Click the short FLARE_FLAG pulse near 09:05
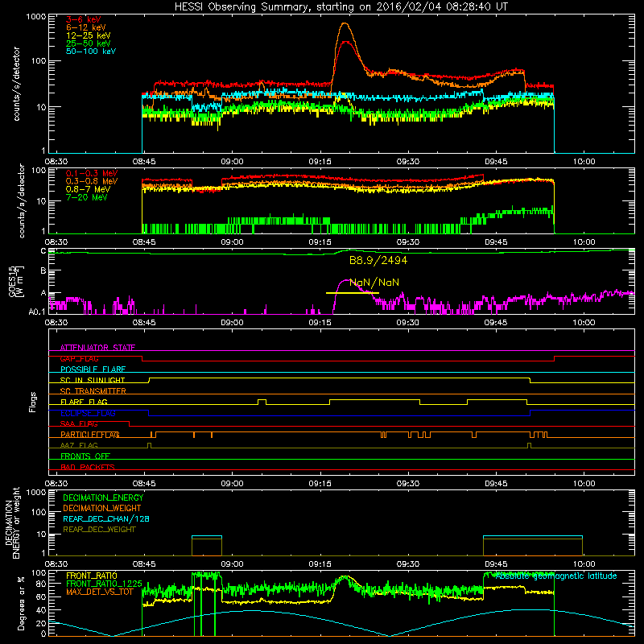Image resolution: width=644 pixels, height=644 pixels. 262,402
